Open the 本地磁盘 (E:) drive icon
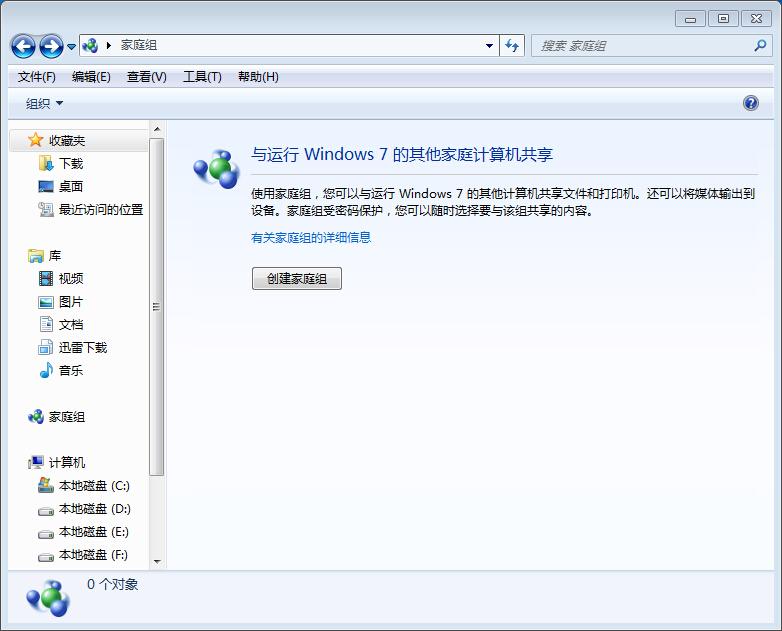This screenshot has height=631, width=782. [46, 533]
